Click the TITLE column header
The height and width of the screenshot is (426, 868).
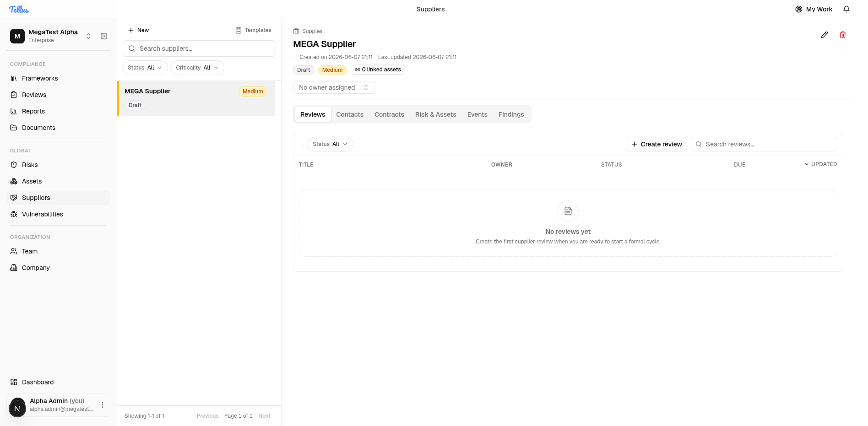(x=306, y=165)
